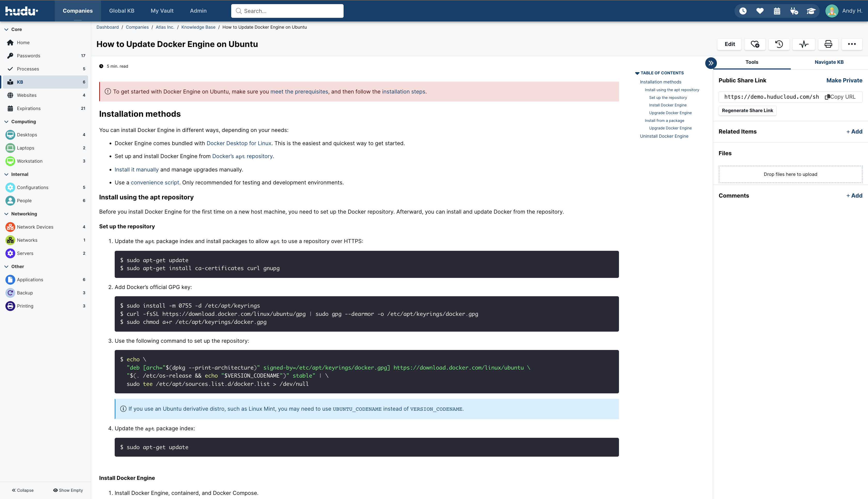
Task: Collapse the Networking sidebar section
Action: 6,214
